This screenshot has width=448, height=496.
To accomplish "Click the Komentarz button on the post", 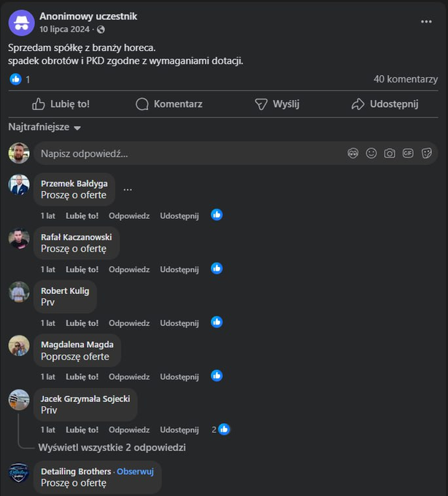I will pos(169,104).
